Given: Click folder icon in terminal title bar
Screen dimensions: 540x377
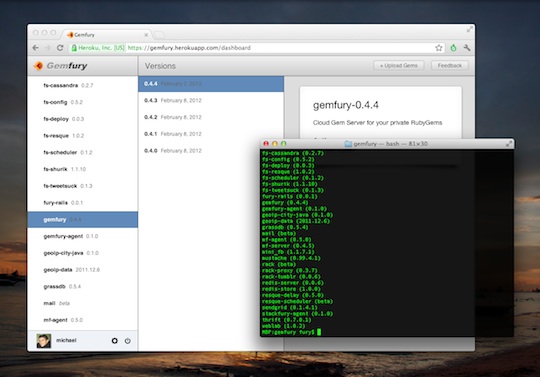Looking at the screenshot, I should click(x=348, y=144).
